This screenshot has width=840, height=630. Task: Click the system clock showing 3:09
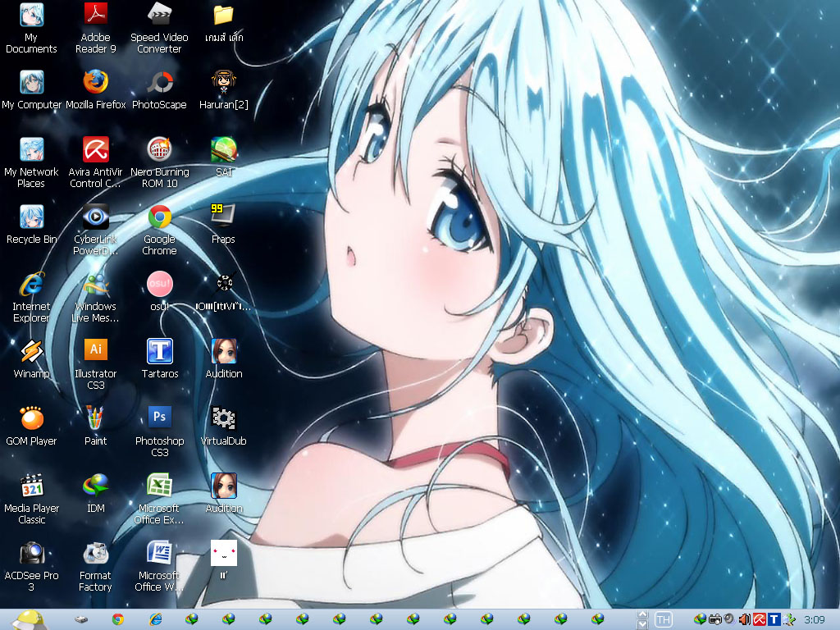pos(815,620)
